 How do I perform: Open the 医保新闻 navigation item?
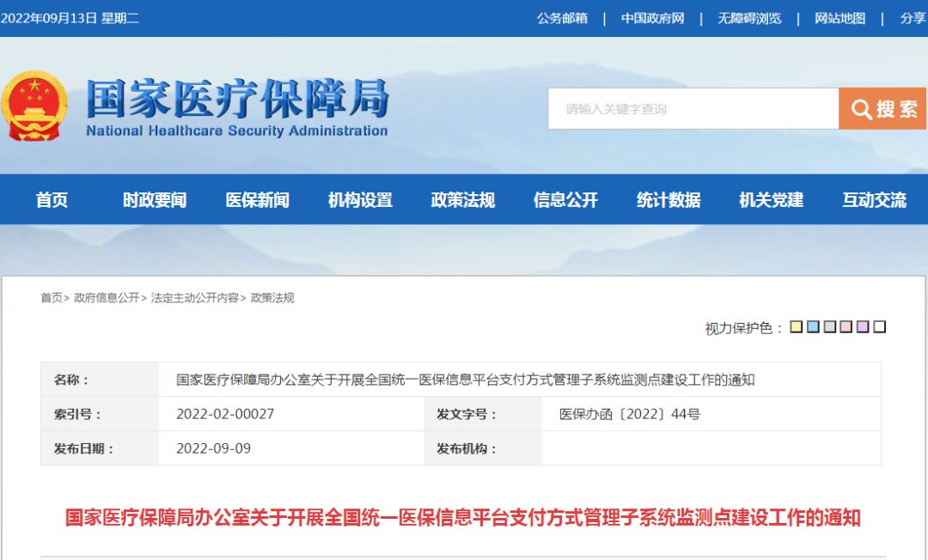pos(258,200)
